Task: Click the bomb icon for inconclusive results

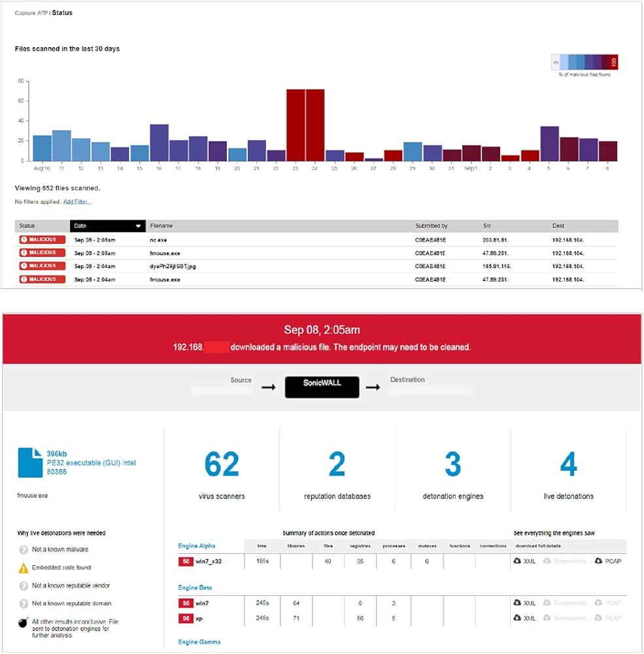Action: (x=23, y=623)
